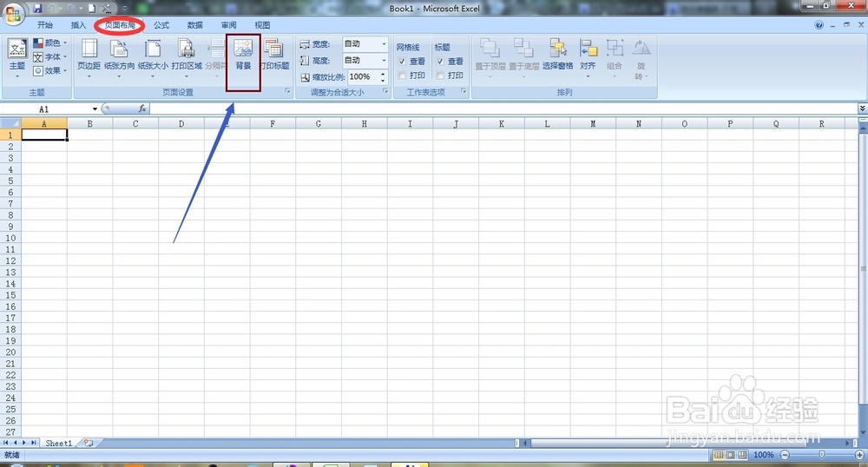Click the round Office button
This screenshot has width=868, height=467.
13,14
